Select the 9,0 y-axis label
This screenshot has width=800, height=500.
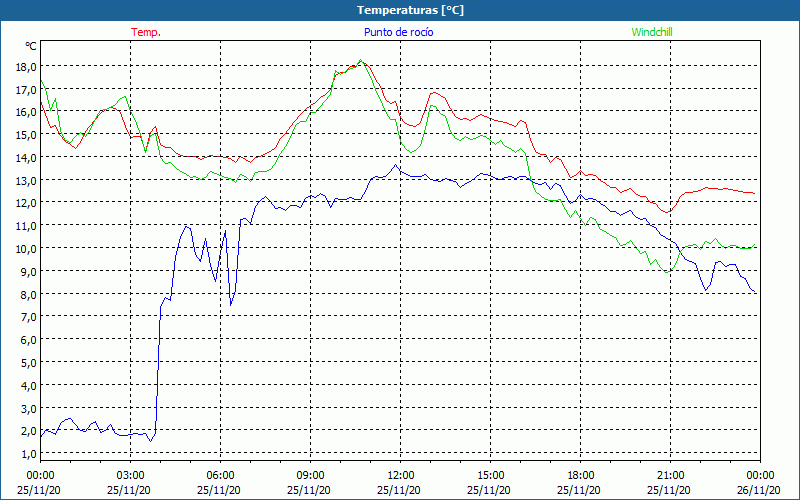(x=29, y=272)
